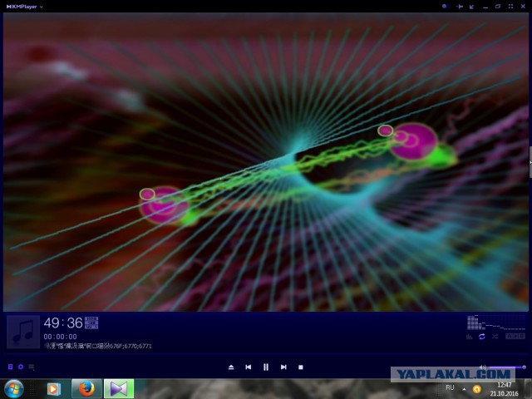Open the playlist editor icon at bottom-left controls
532x399 pixels.
click(x=10, y=367)
